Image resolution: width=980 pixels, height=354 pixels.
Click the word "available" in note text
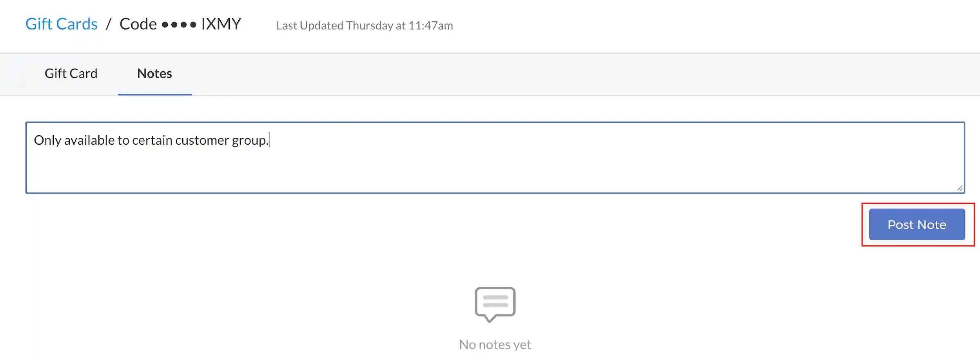[x=90, y=140]
